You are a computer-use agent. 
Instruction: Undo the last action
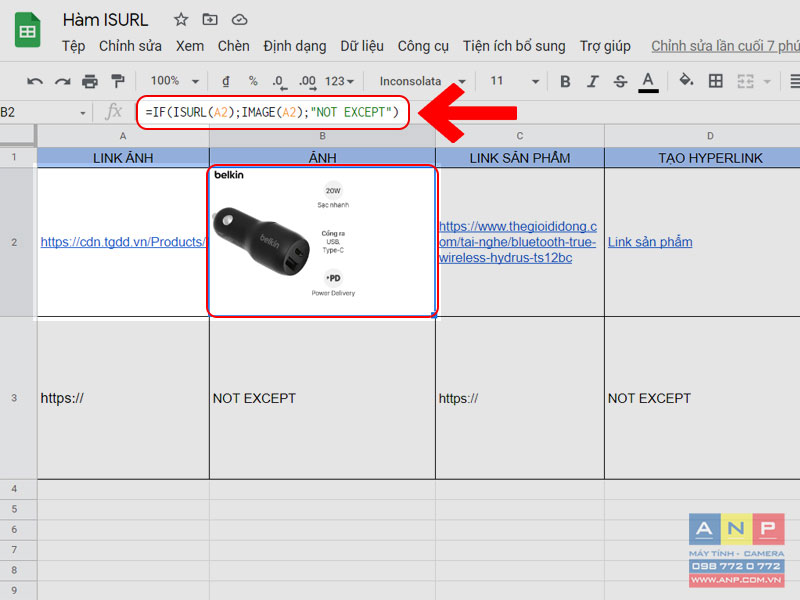tap(35, 81)
